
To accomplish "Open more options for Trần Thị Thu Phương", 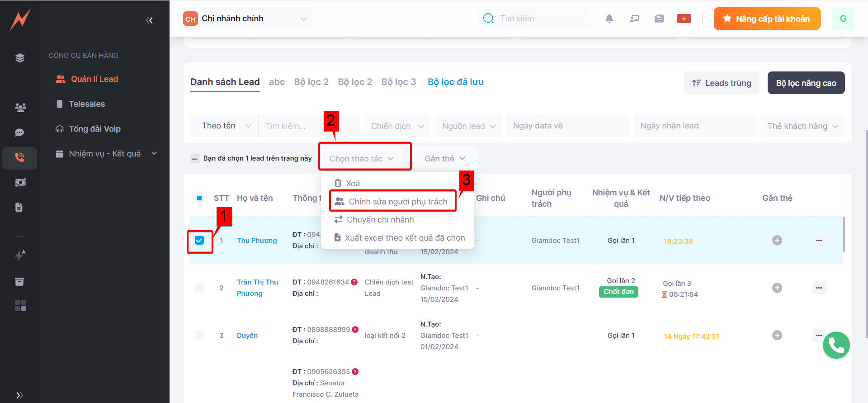I will coord(819,288).
